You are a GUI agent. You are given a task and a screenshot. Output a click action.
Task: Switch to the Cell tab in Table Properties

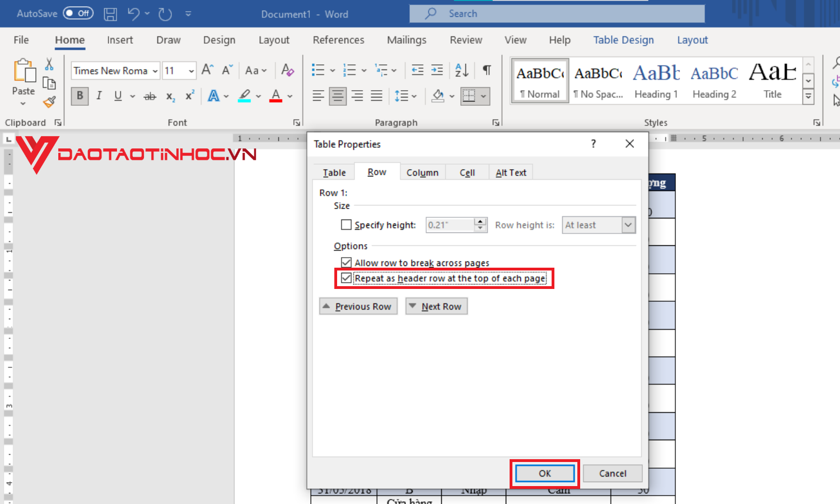[x=467, y=172]
